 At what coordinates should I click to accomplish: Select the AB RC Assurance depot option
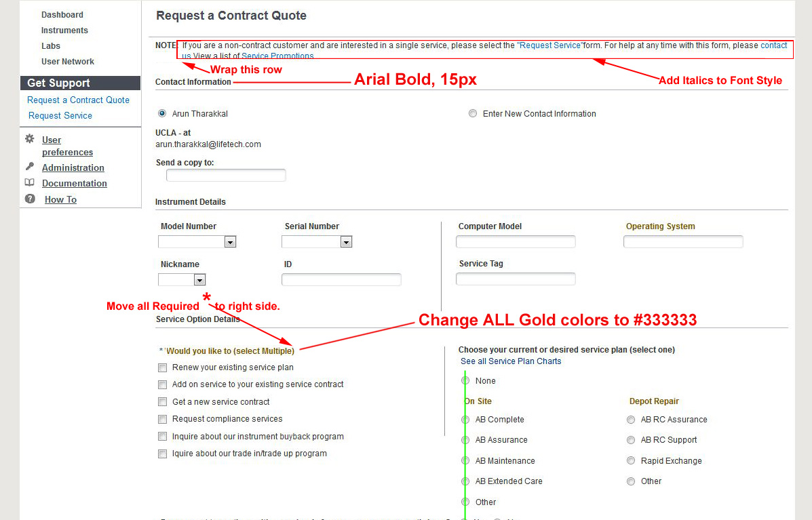tap(631, 420)
